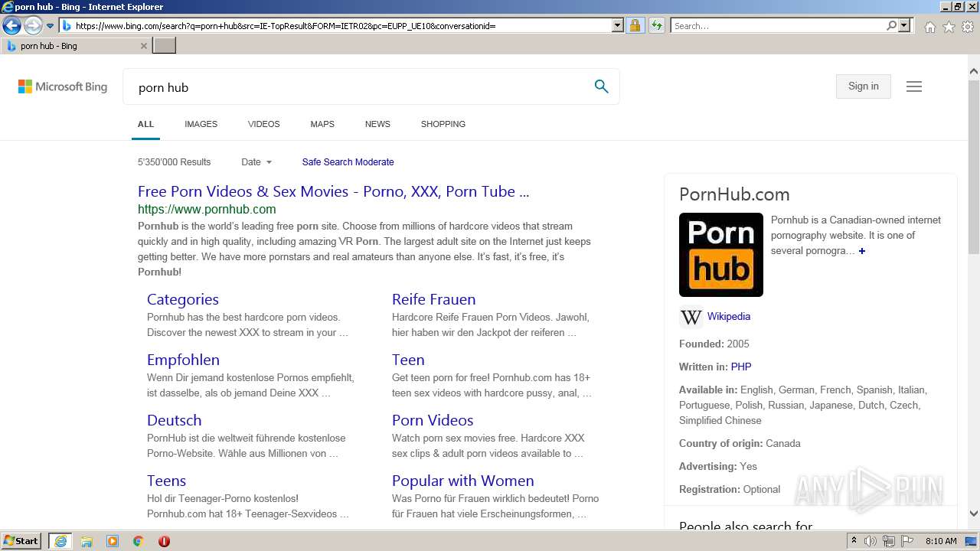Open the IE Tools gear icon
The image size is (980, 551).
pos(968,27)
